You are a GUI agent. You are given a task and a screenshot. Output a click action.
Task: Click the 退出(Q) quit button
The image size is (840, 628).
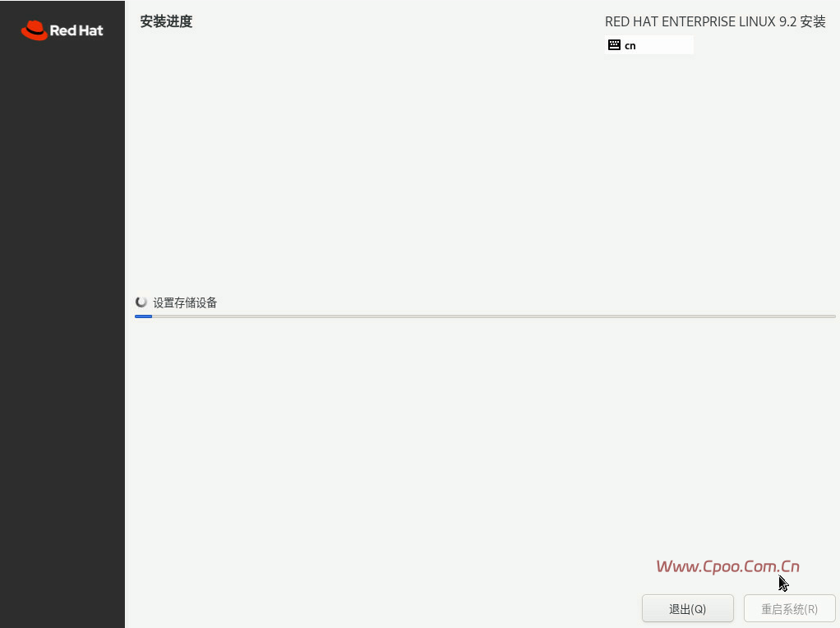click(687, 609)
